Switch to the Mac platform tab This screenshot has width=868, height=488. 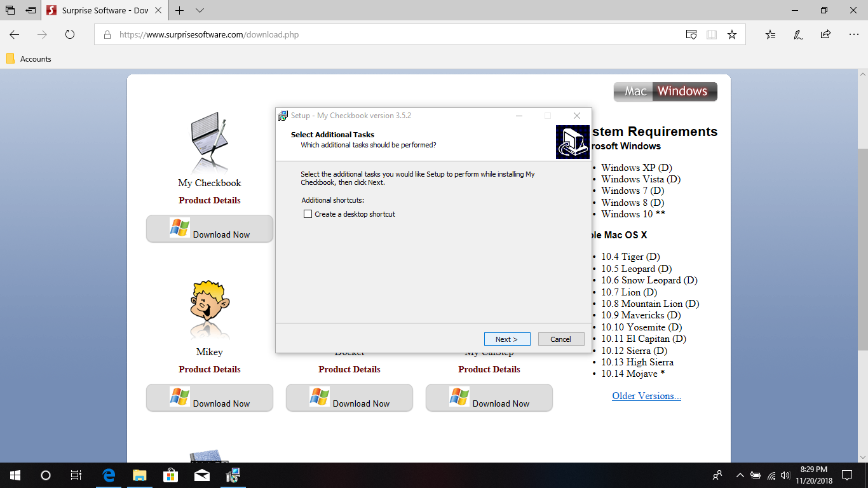(x=635, y=91)
